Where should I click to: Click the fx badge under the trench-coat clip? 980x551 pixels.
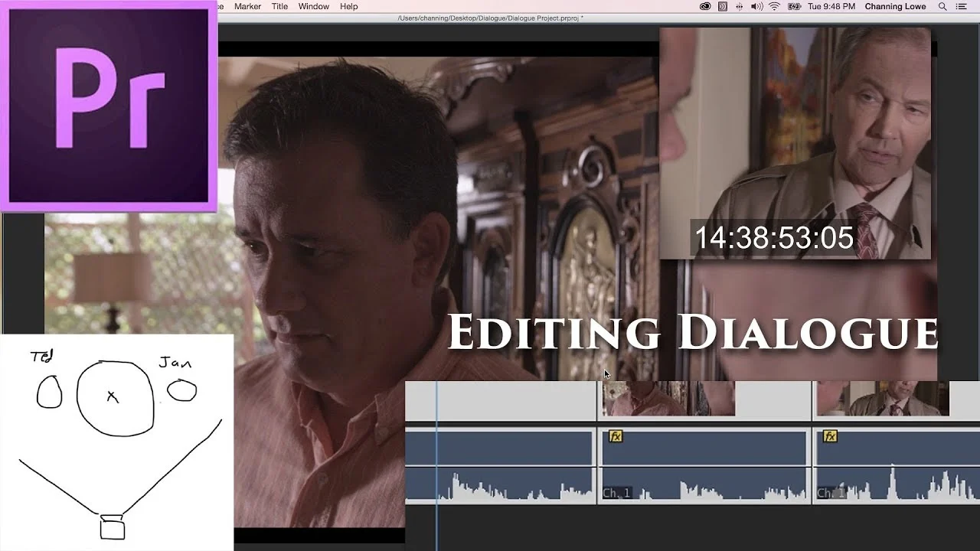click(x=830, y=436)
